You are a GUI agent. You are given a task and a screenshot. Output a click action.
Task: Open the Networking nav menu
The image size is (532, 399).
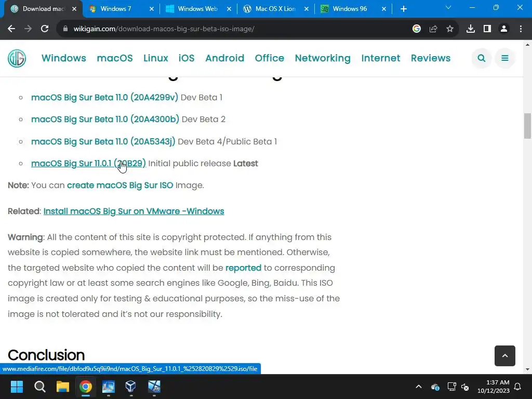pyautogui.click(x=323, y=58)
